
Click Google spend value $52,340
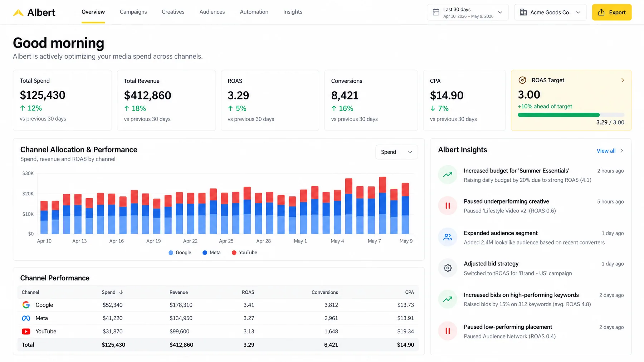pyautogui.click(x=113, y=305)
